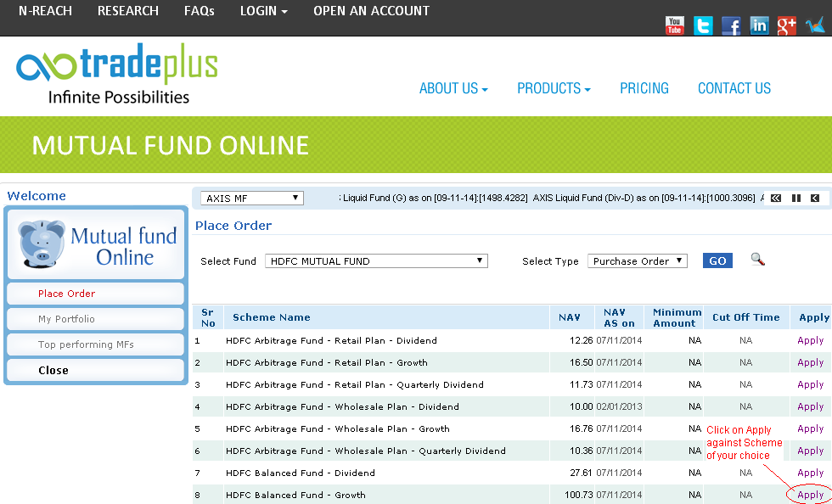Click the NAV column header
The height and width of the screenshot is (504, 832).
coord(570,317)
